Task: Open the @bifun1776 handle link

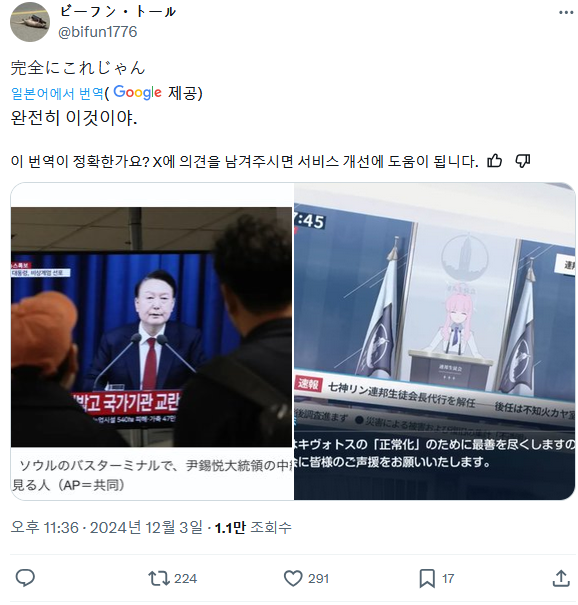Action: (x=97, y=32)
